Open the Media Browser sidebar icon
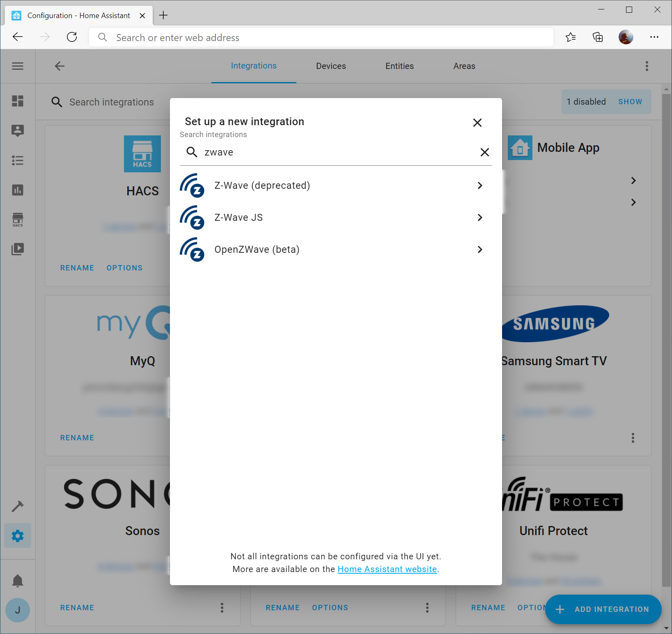672x634 pixels. click(18, 249)
